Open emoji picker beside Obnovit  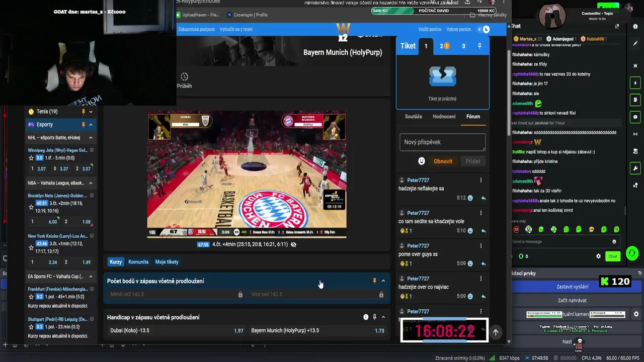coord(422,161)
